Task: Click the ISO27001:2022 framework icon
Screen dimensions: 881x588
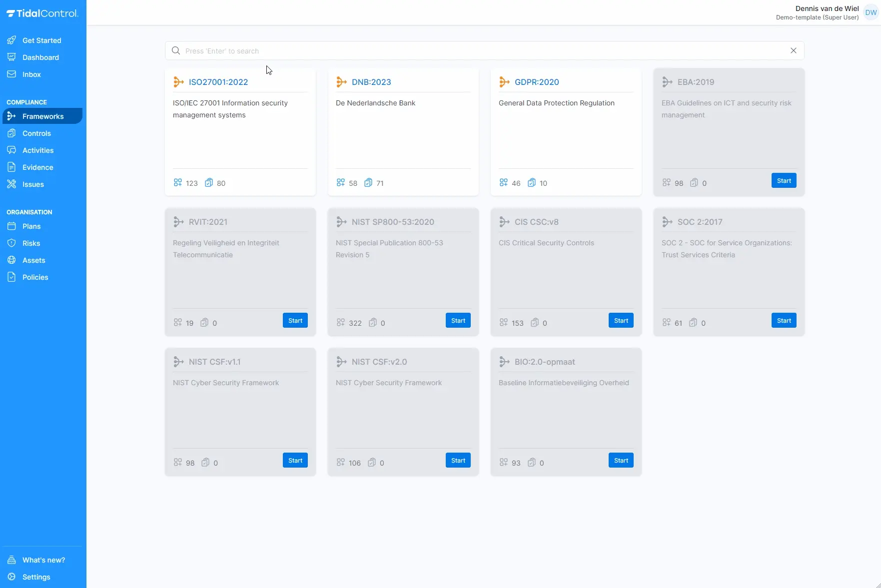Action: 178,82
